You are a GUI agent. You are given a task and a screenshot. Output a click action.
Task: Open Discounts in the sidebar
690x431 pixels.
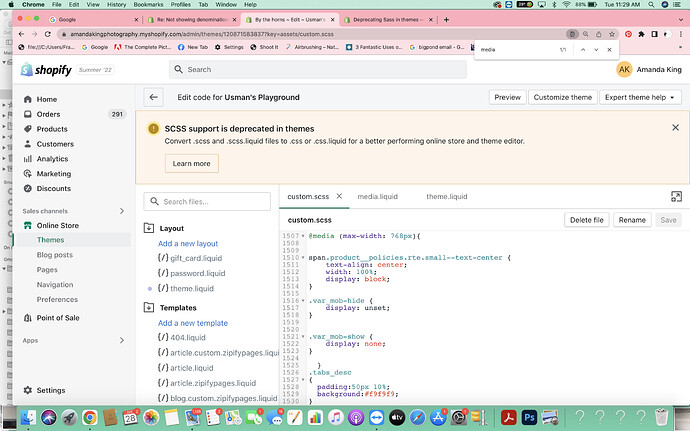(53, 188)
